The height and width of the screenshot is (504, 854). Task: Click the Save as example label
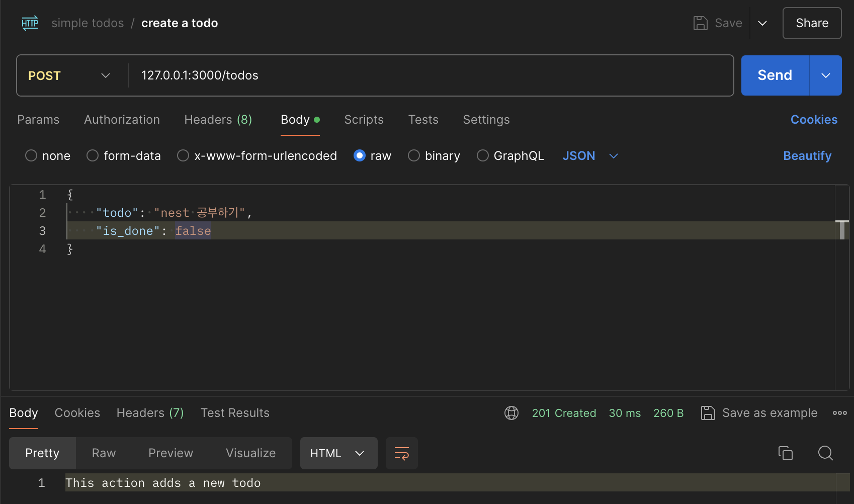(770, 413)
